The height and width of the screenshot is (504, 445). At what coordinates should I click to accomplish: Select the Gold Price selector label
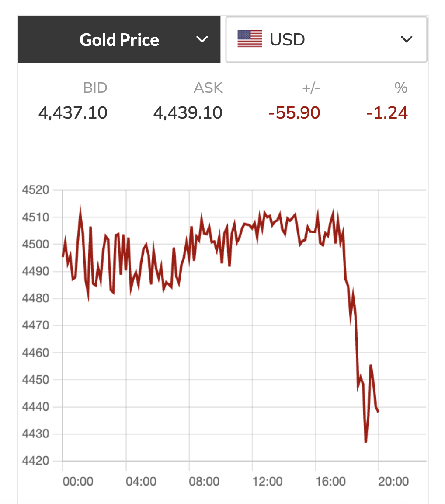(x=119, y=40)
